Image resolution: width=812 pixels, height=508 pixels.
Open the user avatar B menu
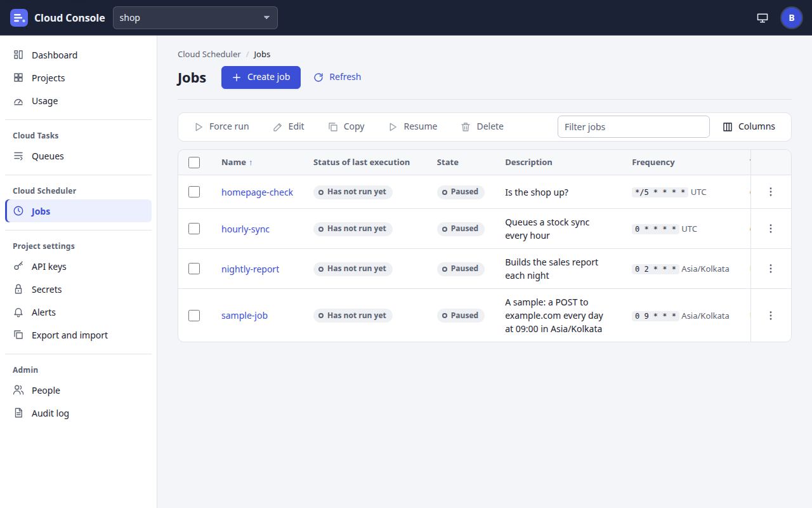coord(792,18)
